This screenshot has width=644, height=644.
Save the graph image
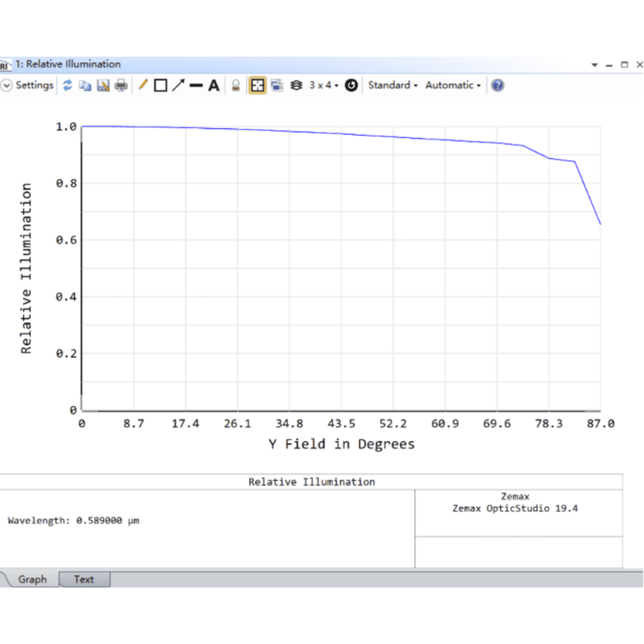click(103, 86)
